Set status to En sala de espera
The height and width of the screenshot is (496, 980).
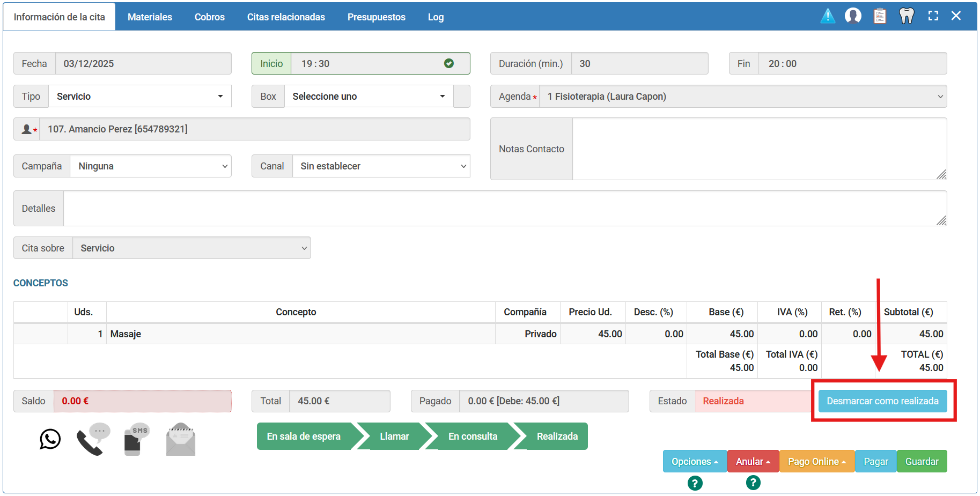[x=304, y=436]
